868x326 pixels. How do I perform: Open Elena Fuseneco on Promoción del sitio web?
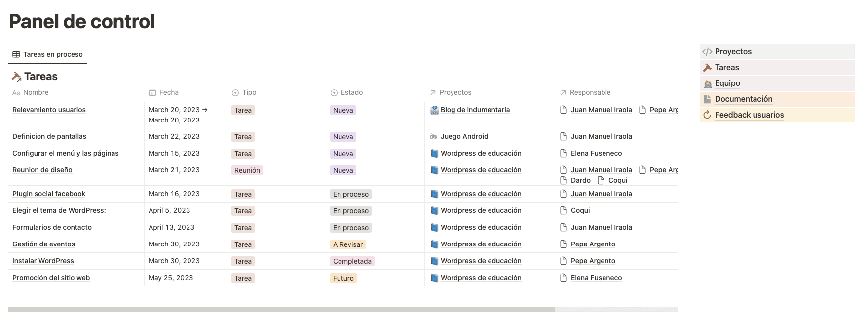pos(596,278)
